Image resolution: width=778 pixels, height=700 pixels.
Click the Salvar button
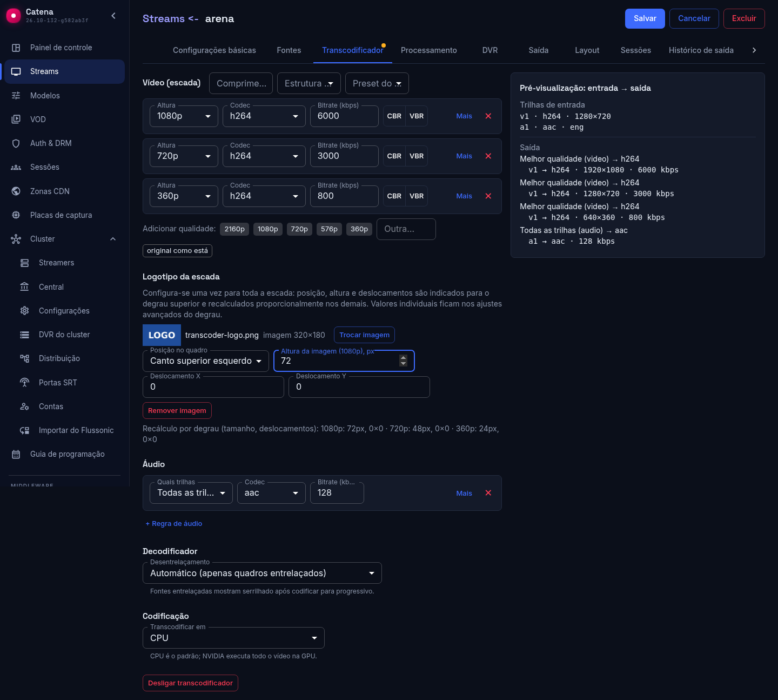pyautogui.click(x=645, y=18)
